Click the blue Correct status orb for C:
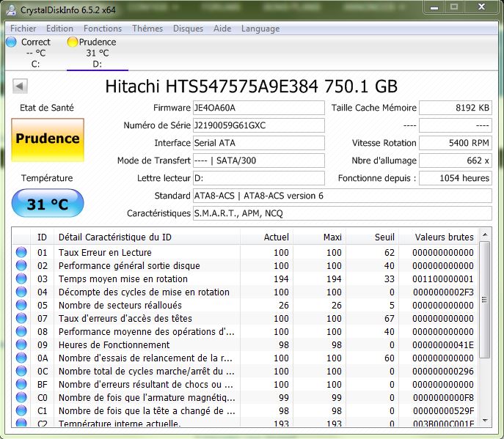 point(11,42)
